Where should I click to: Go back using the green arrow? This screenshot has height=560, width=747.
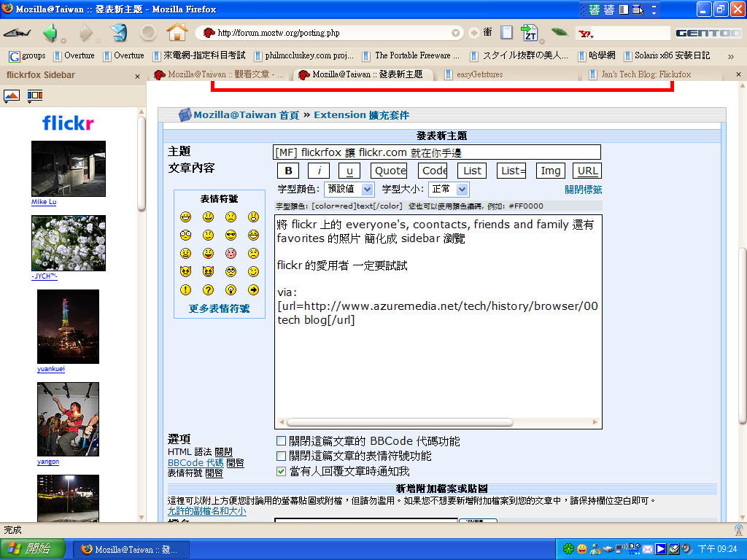click(x=50, y=33)
